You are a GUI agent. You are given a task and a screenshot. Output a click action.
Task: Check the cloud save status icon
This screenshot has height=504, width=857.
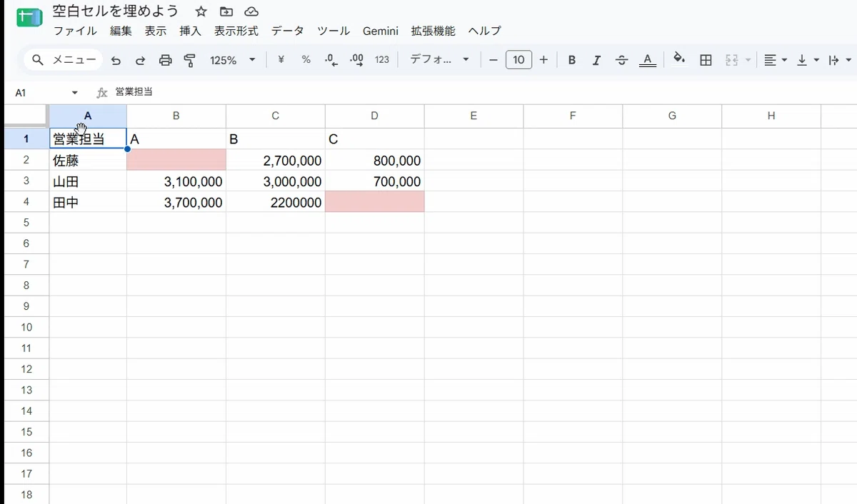pos(251,11)
